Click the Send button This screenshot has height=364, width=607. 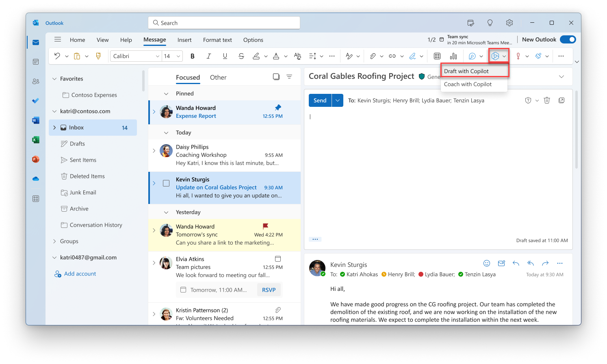tap(320, 100)
